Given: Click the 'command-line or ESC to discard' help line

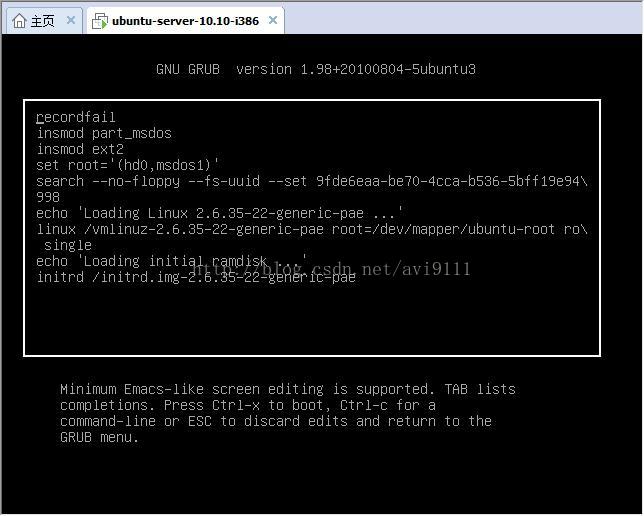Looking at the screenshot, I should point(276,421).
